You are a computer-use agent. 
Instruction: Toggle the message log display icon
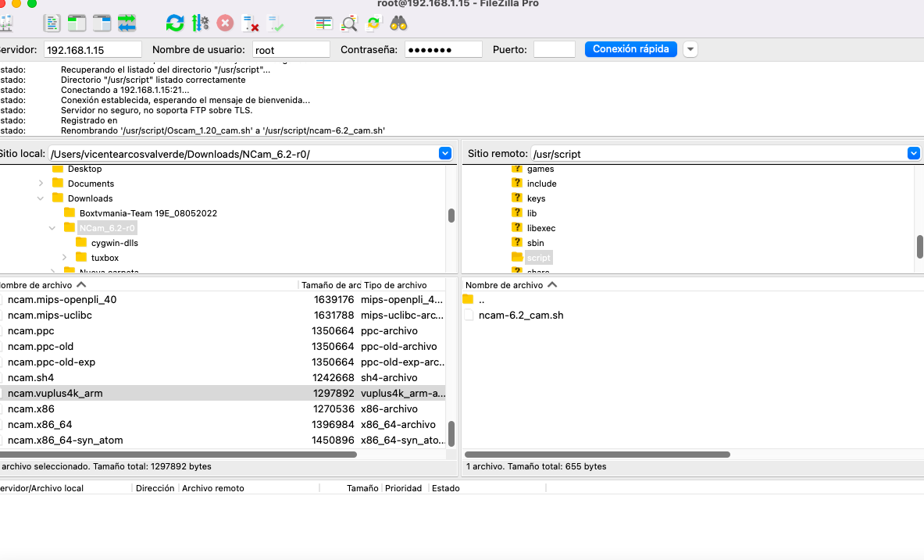52,23
